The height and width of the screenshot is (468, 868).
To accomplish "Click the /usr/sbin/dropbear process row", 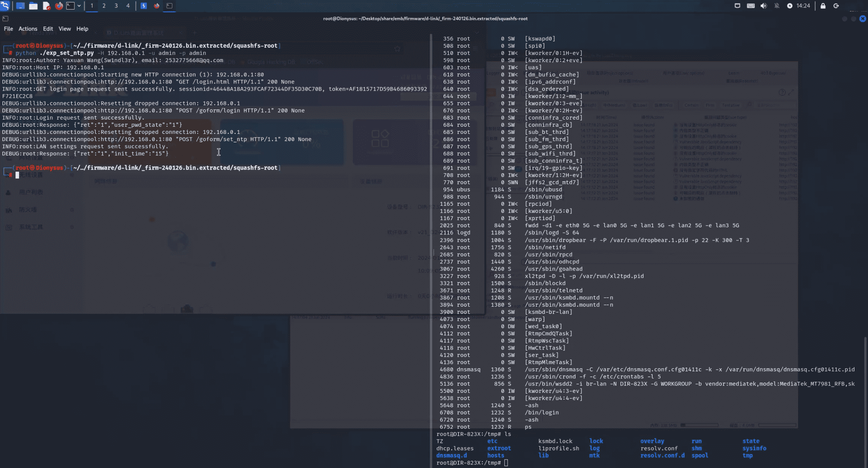I will [x=594, y=240].
